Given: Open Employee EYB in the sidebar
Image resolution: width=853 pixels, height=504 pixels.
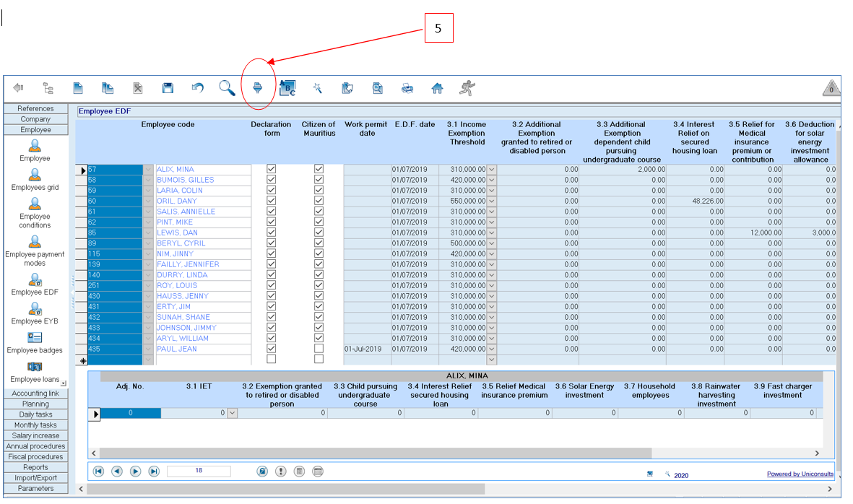Looking at the screenshot, I should point(35,313).
